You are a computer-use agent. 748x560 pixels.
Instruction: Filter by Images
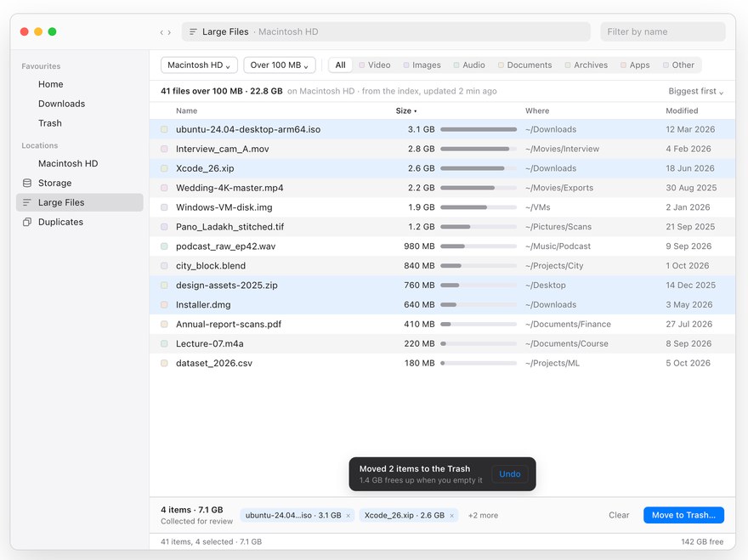click(422, 65)
